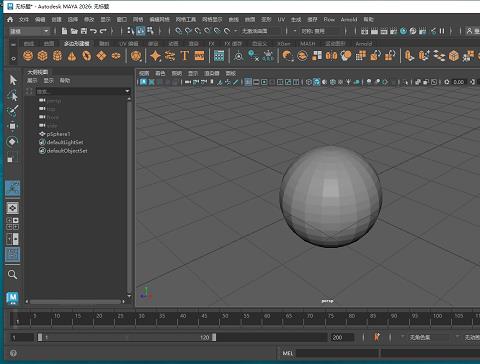Create a polygon cube from the shelf
Image resolution: width=480 pixels, height=364 pixels.
[43, 56]
